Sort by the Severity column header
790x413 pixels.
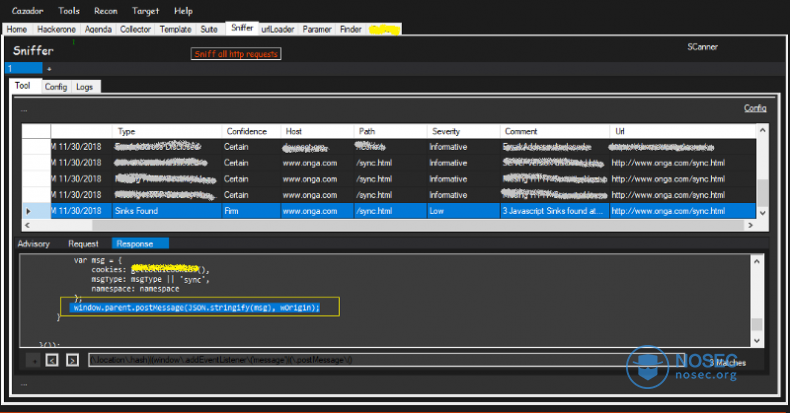463,131
